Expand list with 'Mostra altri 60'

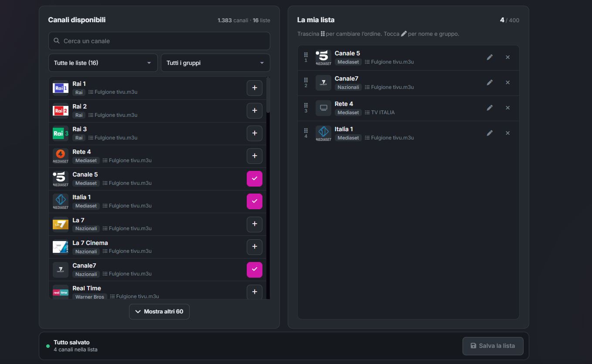[x=159, y=312]
